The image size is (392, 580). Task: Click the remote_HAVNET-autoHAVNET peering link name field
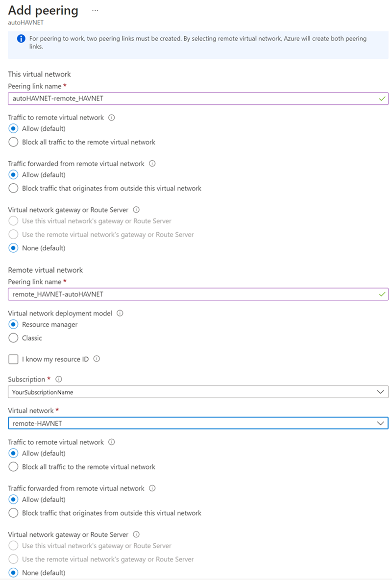coord(198,294)
